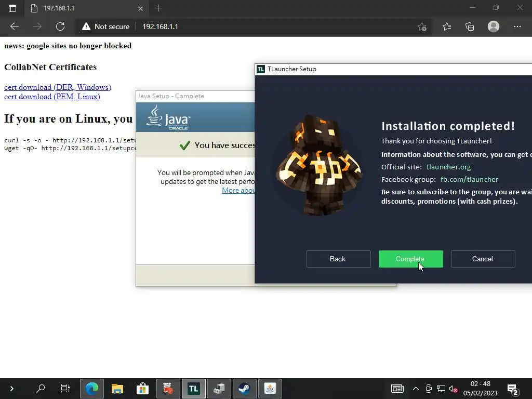Open Steam from the taskbar

245,389
